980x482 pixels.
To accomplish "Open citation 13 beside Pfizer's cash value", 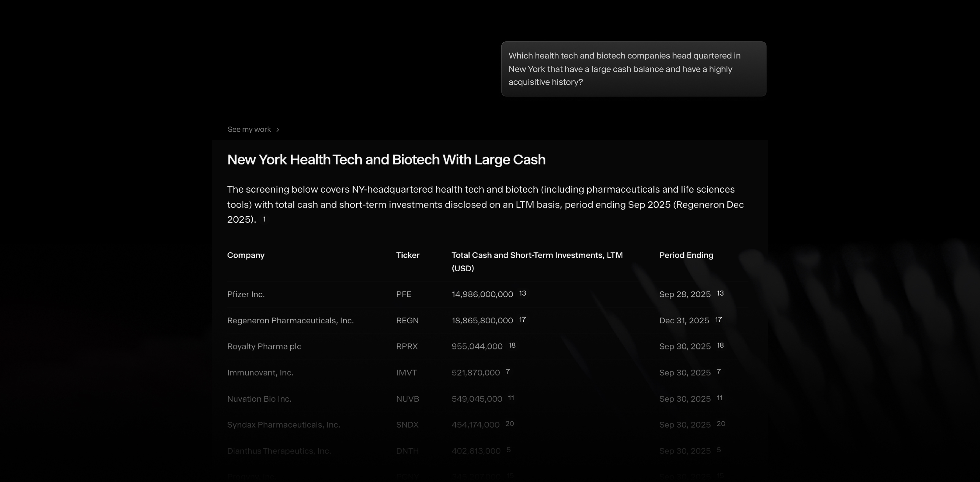I will [522, 293].
